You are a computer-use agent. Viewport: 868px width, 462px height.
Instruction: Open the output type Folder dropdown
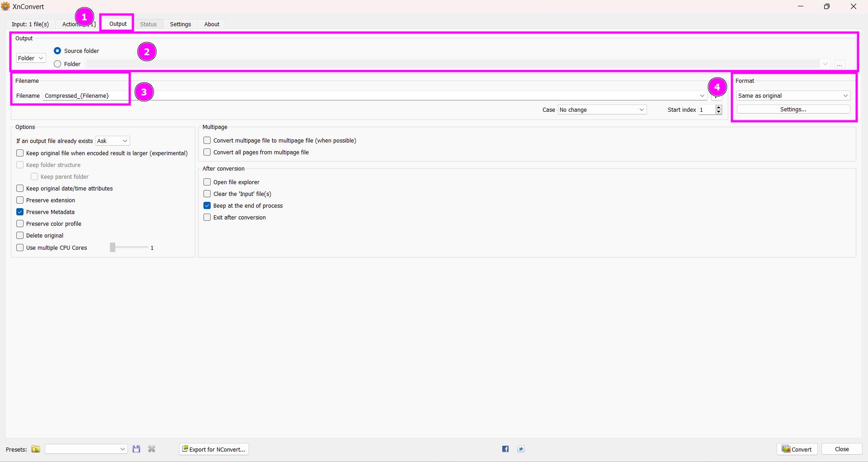(31, 58)
